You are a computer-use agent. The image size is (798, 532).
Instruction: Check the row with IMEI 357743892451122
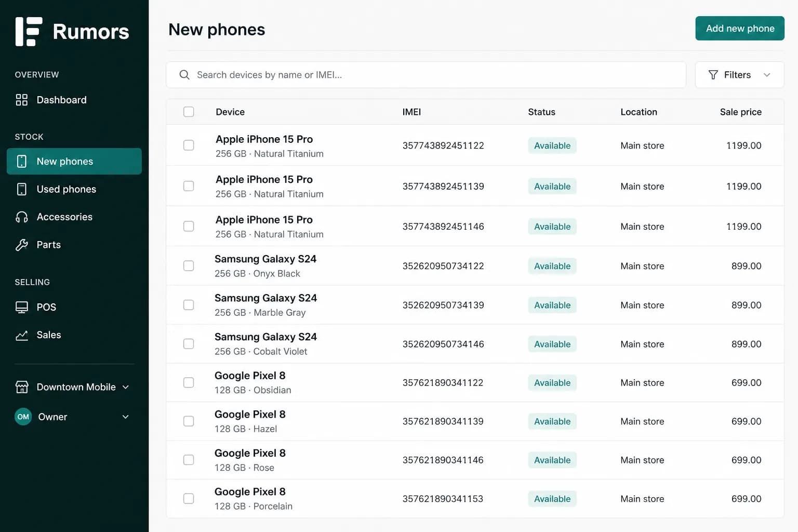coord(189,145)
